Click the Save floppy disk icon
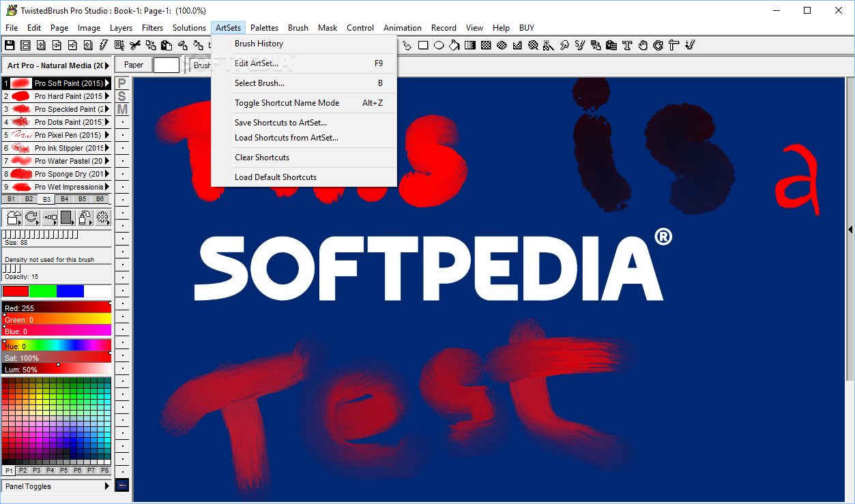This screenshot has width=855, height=504. (x=10, y=45)
